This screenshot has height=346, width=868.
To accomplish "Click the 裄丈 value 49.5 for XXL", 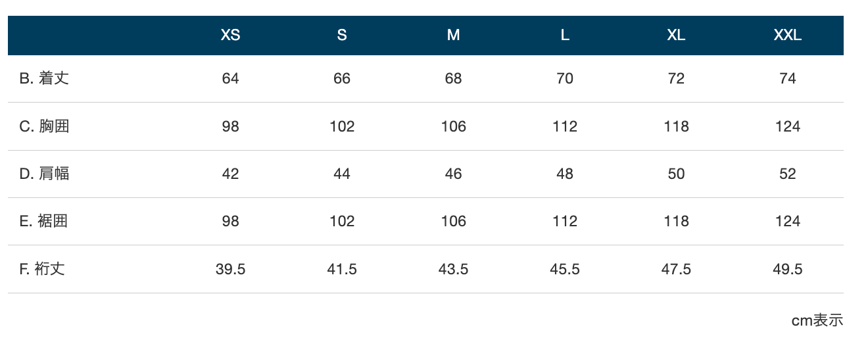I will click(788, 269).
